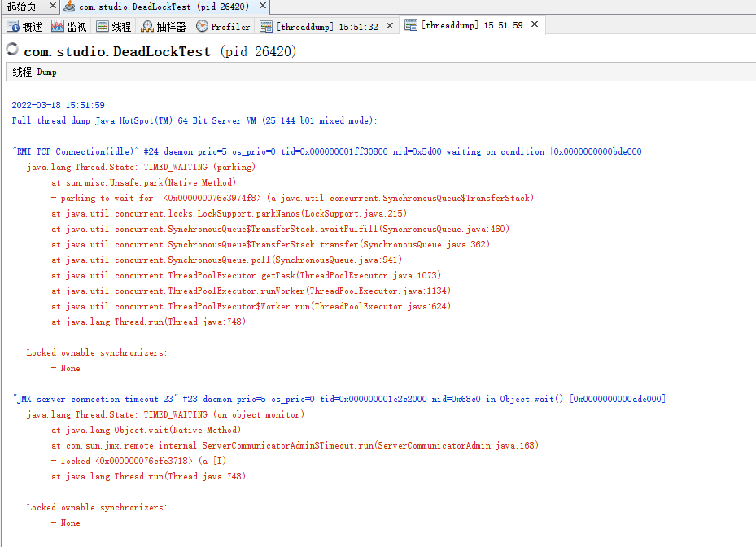Screen dimensions: 756x547
Task: Click the loading spinner beside DeadLockTest heading
Action: pos(11,49)
